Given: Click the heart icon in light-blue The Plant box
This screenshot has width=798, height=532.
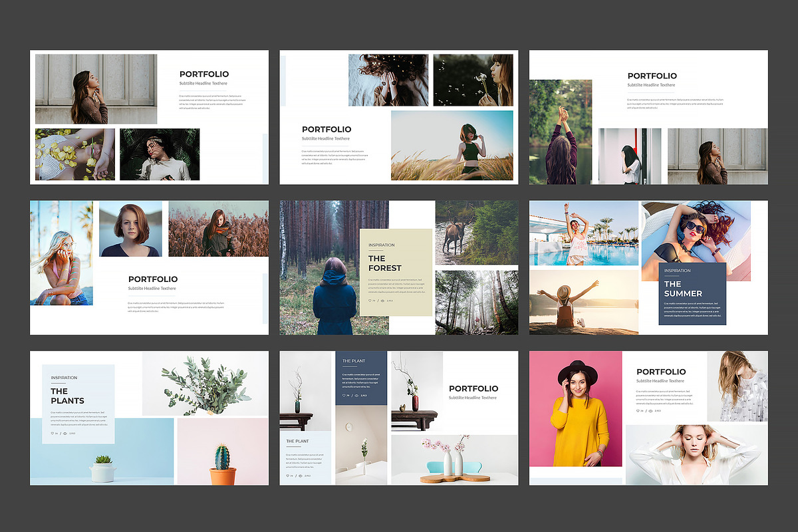Looking at the screenshot, I should tap(288, 475).
